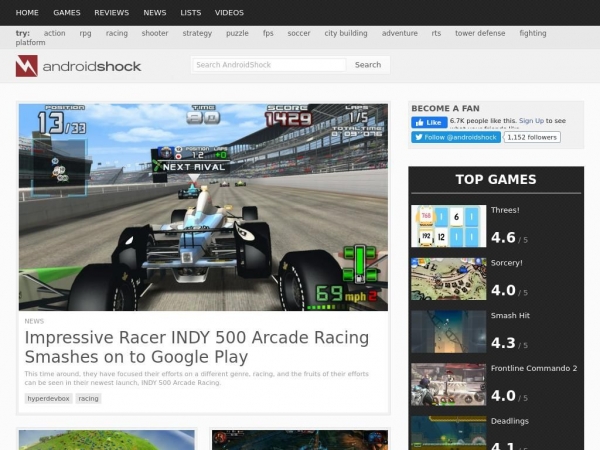Browse the soccer genre link
The width and height of the screenshot is (600, 450).
tap(299, 33)
